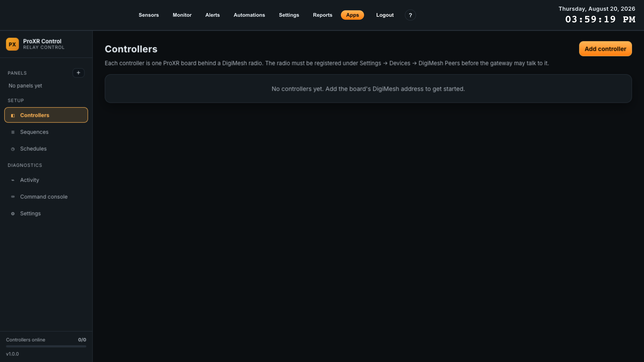View the Reports tab
Screen dimensions: 644x362
pos(322,15)
